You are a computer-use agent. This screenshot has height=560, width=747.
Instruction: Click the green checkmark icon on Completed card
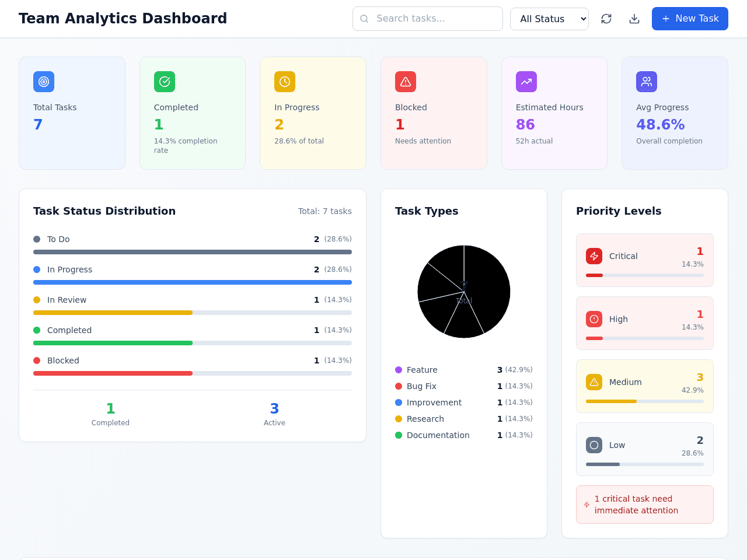[x=165, y=82]
